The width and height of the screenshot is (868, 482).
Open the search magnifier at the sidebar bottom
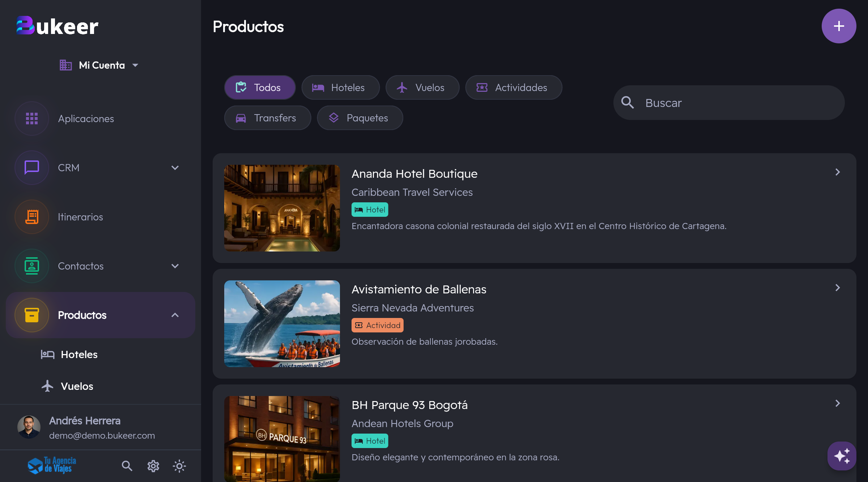[x=127, y=466]
